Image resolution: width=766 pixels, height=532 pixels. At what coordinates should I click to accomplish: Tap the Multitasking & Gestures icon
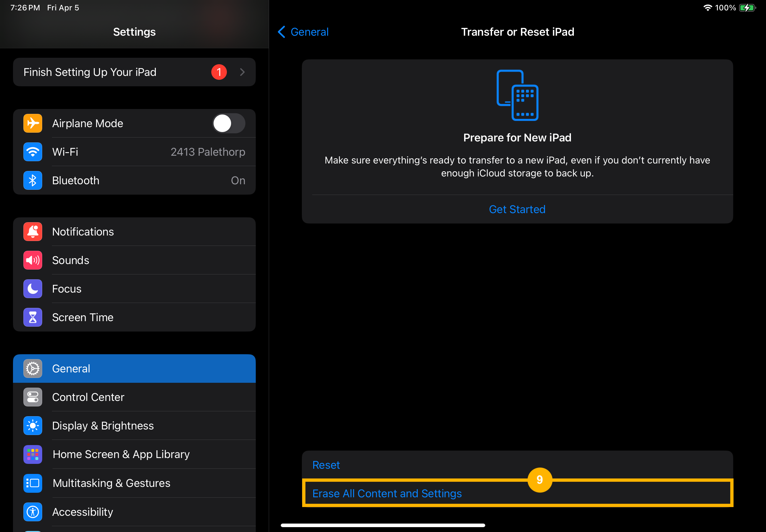click(x=33, y=483)
